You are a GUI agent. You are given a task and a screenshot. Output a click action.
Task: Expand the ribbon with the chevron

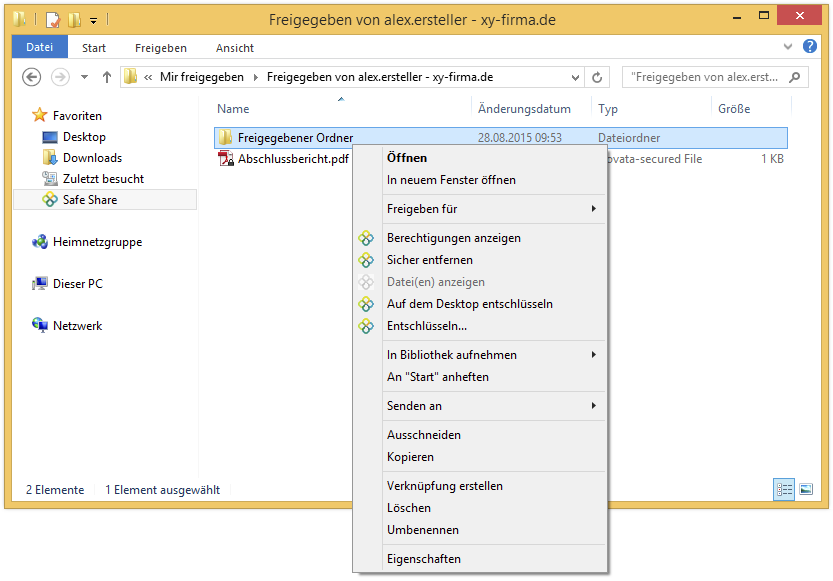788,47
